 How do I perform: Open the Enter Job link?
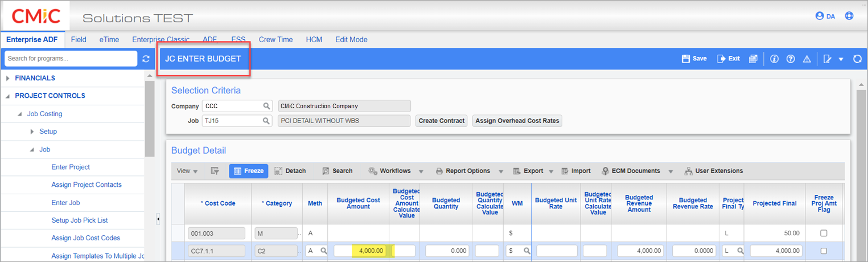click(x=65, y=202)
